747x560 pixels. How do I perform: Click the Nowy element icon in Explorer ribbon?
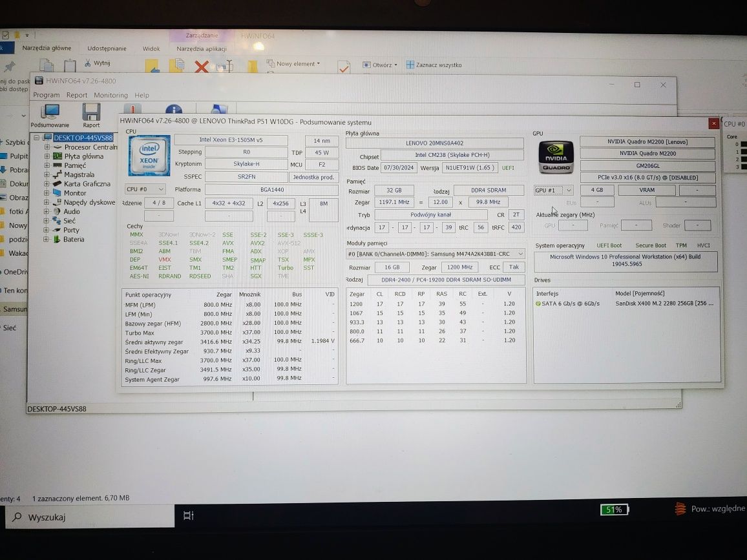tap(271, 63)
